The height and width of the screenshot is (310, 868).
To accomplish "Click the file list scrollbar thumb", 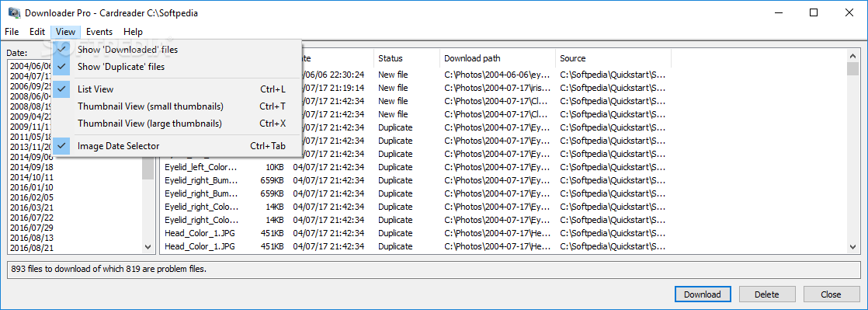I will pos(852,68).
